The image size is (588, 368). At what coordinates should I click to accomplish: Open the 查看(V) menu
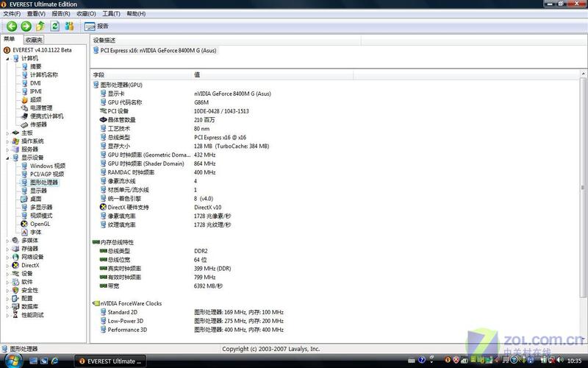pos(36,13)
